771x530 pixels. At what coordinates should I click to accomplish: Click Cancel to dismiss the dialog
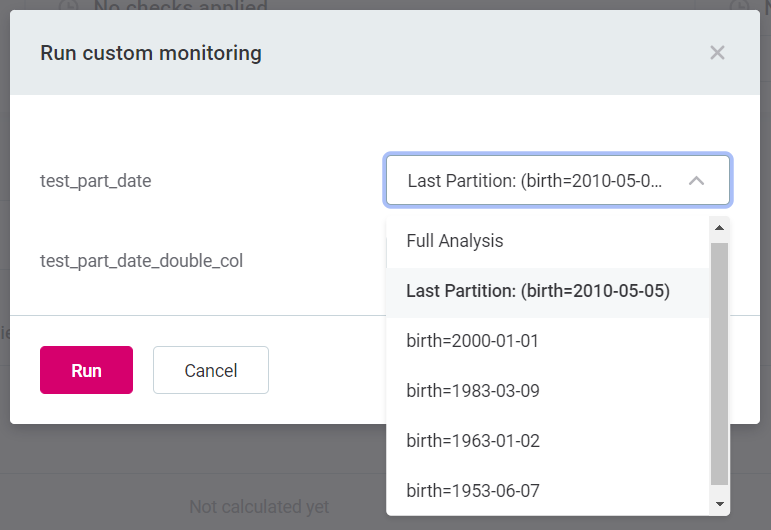coord(211,370)
